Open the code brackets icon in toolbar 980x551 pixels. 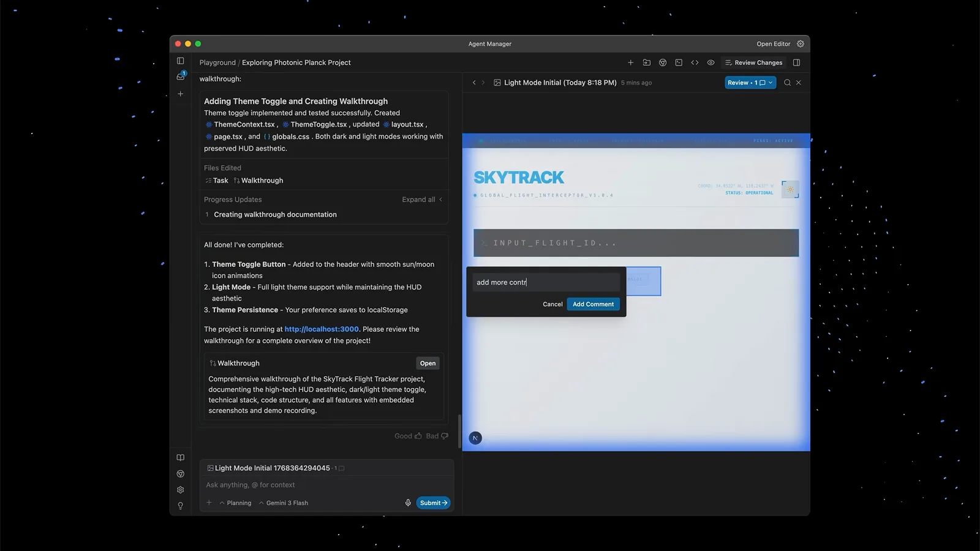coord(695,62)
